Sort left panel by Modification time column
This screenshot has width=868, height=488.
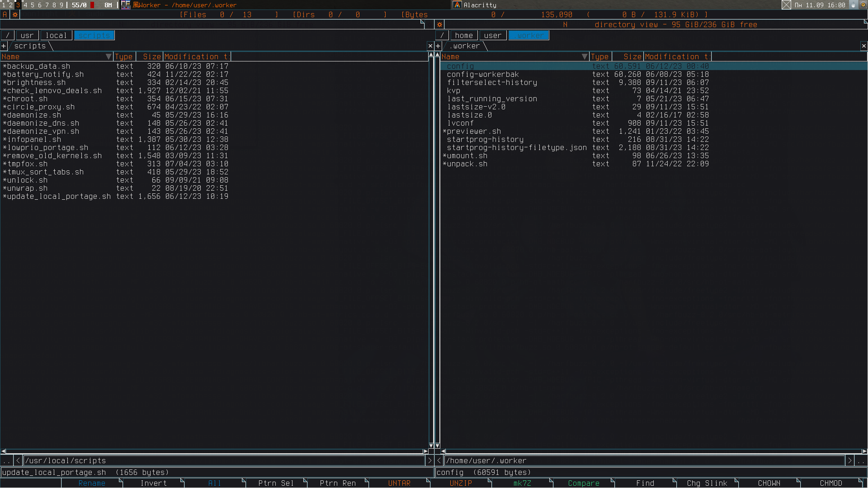[197, 56]
